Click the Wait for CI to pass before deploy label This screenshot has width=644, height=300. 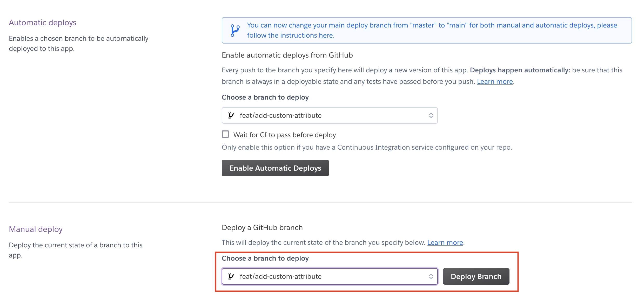pos(285,135)
